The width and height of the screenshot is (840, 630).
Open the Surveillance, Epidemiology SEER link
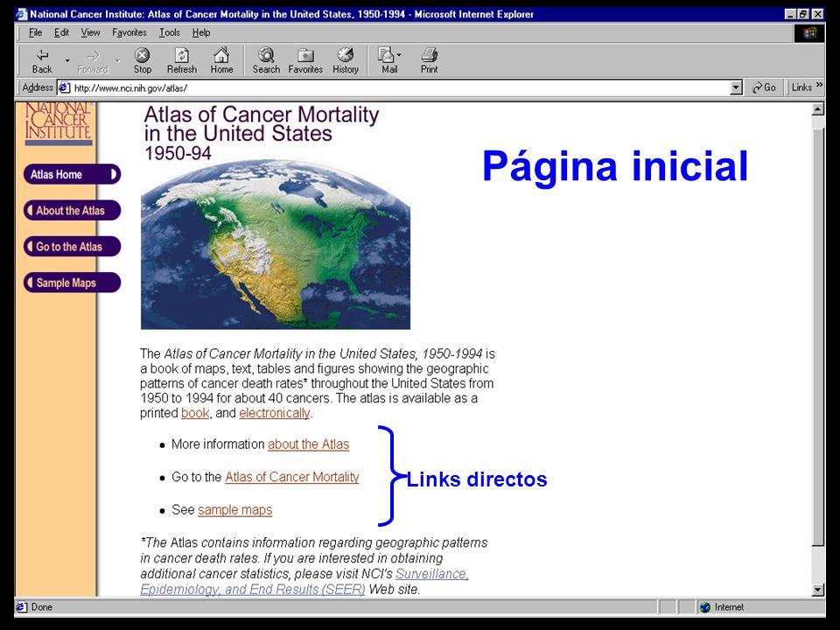304,581
